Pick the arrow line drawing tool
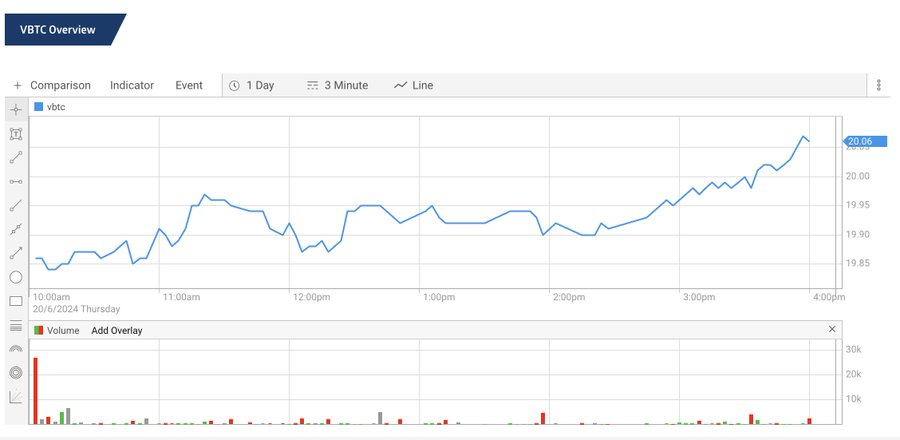Image resolution: width=900 pixels, height=440 pixels. pos(16,253)
